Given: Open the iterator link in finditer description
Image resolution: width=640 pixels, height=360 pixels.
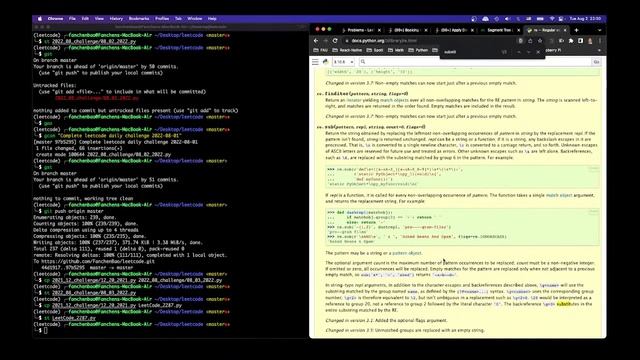Looking at the screenshot, I should coord(354,100).
